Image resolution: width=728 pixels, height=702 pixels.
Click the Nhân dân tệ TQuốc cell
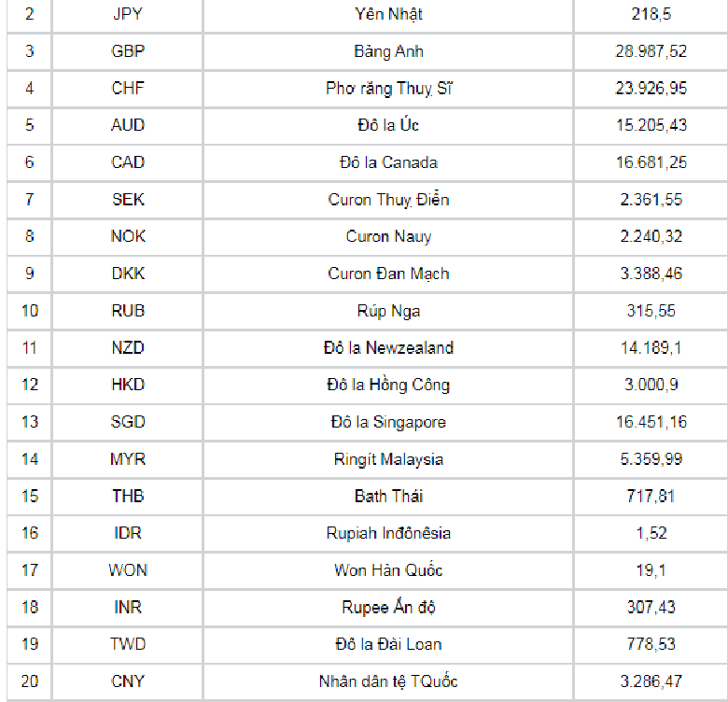click(x=389, y=681)
